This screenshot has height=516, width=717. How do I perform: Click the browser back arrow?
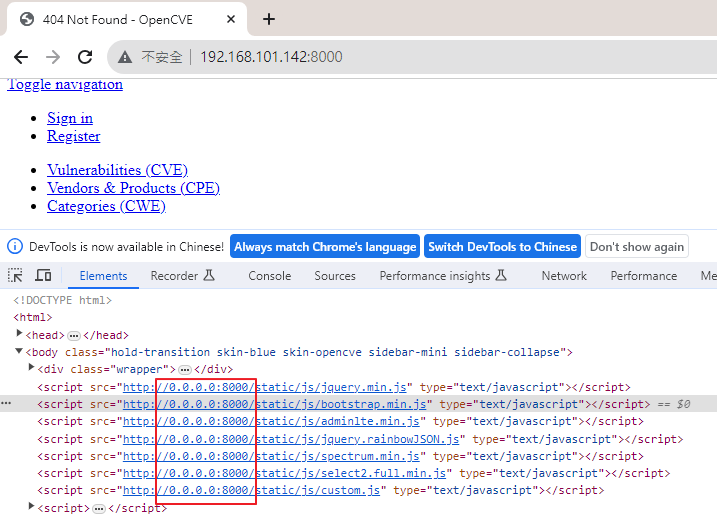click(21, 57)
